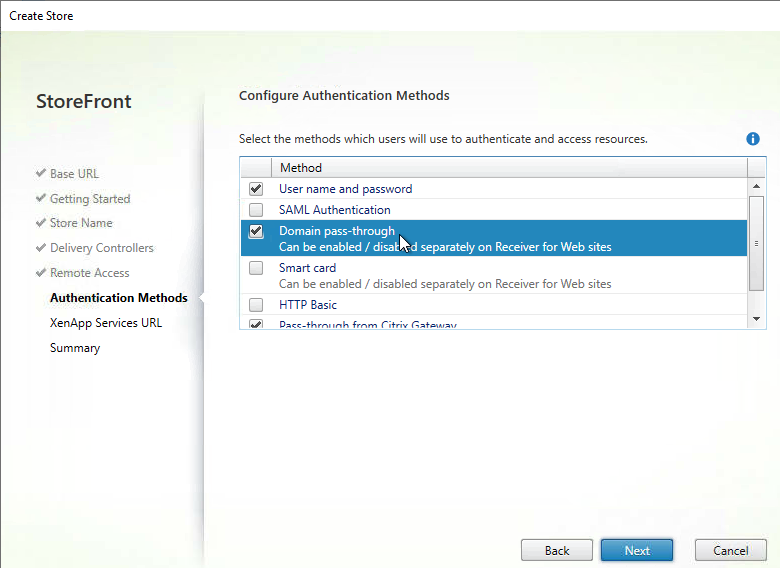The height and width of the screenshot is (568, 780).
Task: Click the Back button
Action: [557, 551]
